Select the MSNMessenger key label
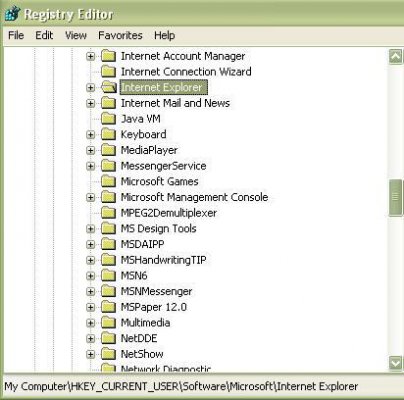The width and height of the screenshot is (404, 400). click(x=156, y=291)
